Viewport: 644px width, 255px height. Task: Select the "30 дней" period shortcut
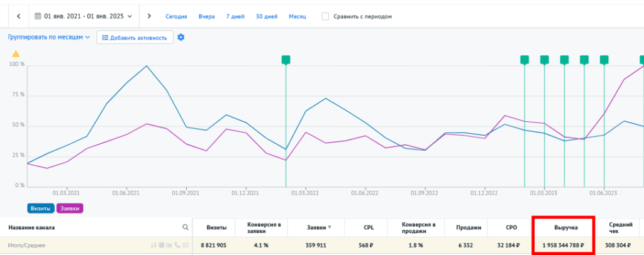(267, 16)
